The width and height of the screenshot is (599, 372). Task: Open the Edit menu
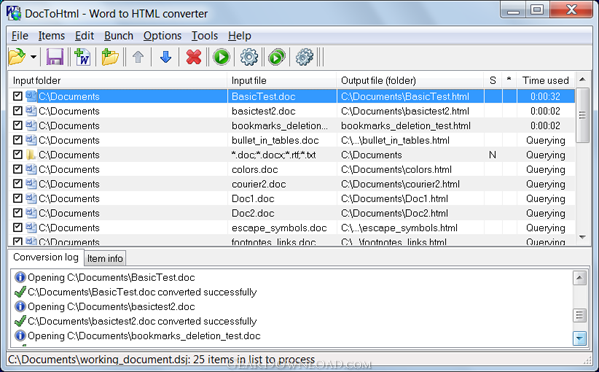(84, 36)
